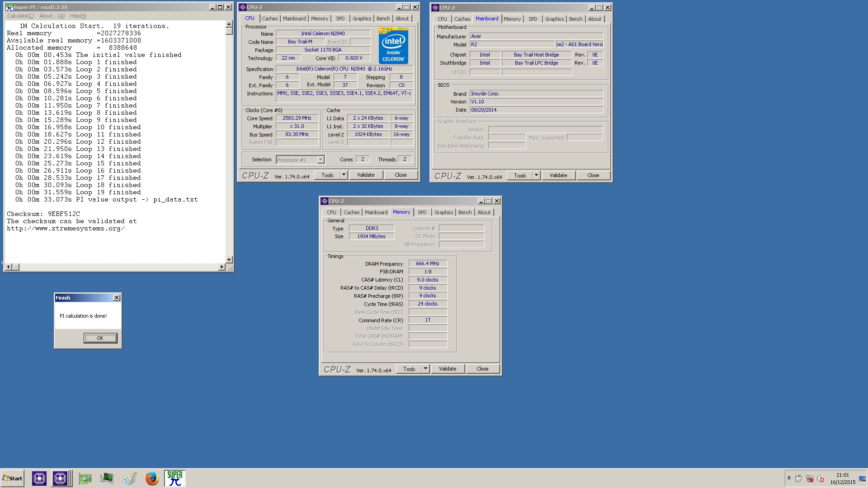This screenshot has width=868, height=488.
Task: Expand Tools dropdown arrow in first CPU-Z window
Action: click(x=344, y=175)
